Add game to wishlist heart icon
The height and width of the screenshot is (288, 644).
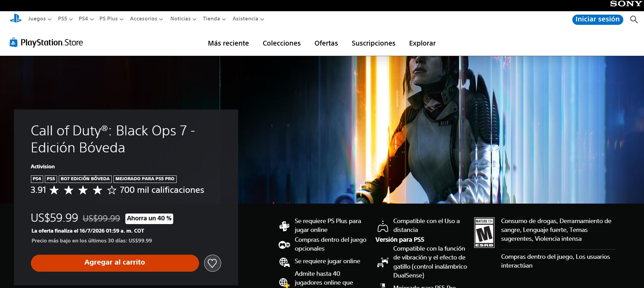point(213,263)
